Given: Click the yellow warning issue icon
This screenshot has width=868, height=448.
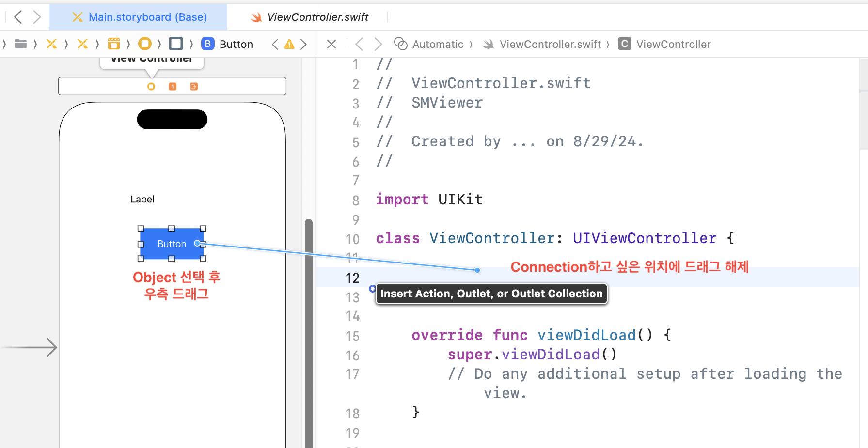Looking at the screenshot, I should pos(289,44).
